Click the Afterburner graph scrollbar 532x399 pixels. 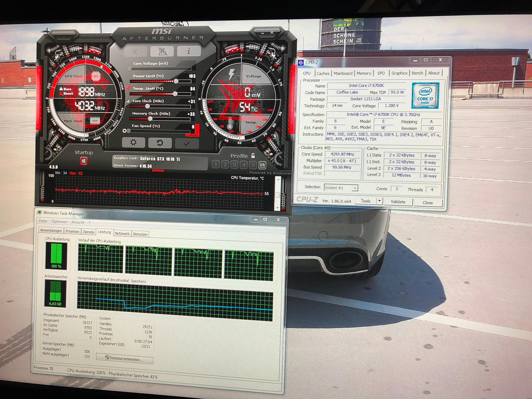pos(278,194)
